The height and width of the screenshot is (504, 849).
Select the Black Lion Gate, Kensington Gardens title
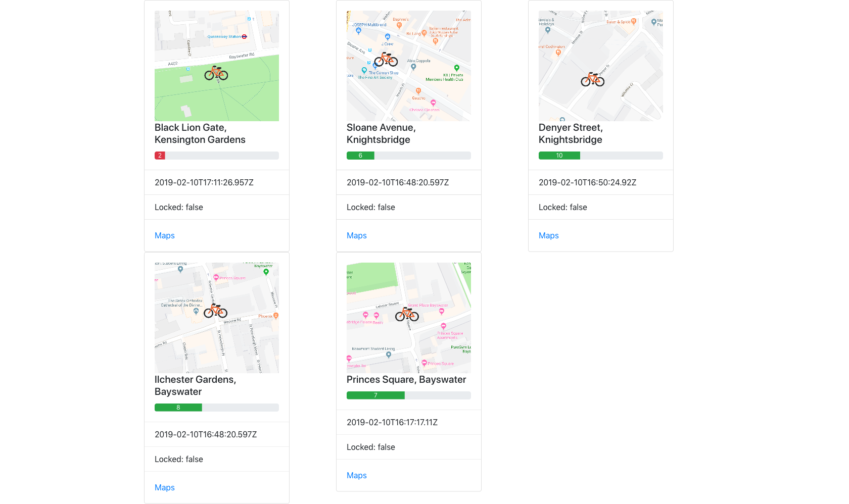tap(200, 134)
